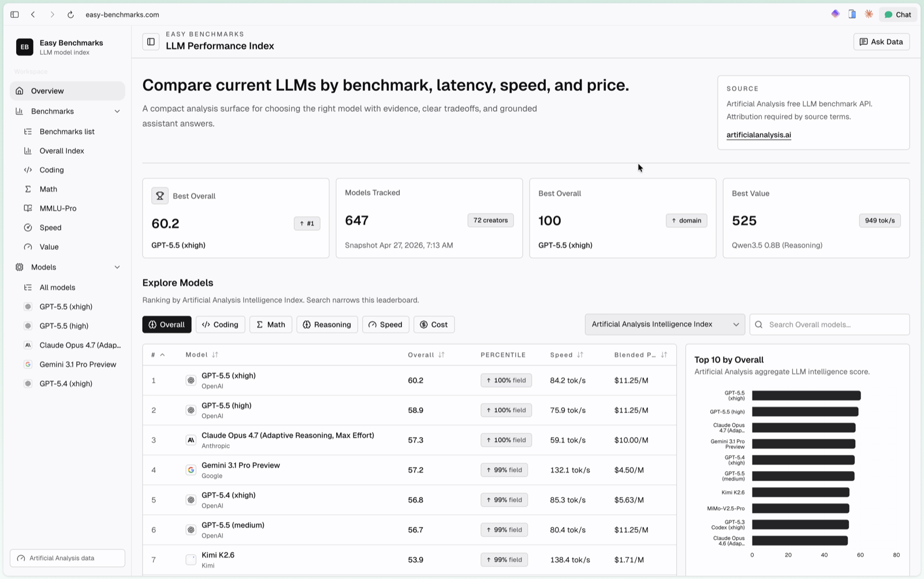The width and height of the screenshot is (924, 579).
Task: Collapse the Models sidebar section
Action: pyautogui.click(x=117, y=267)
